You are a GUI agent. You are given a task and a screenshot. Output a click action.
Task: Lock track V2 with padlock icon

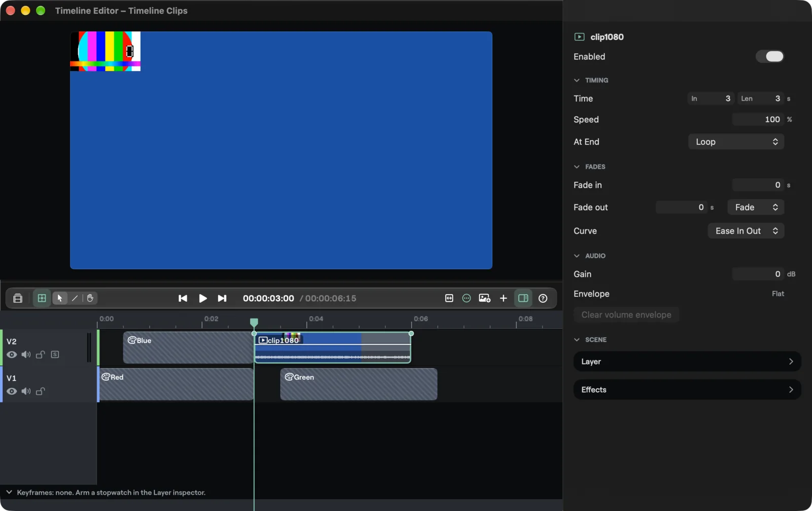click(40, 355)
